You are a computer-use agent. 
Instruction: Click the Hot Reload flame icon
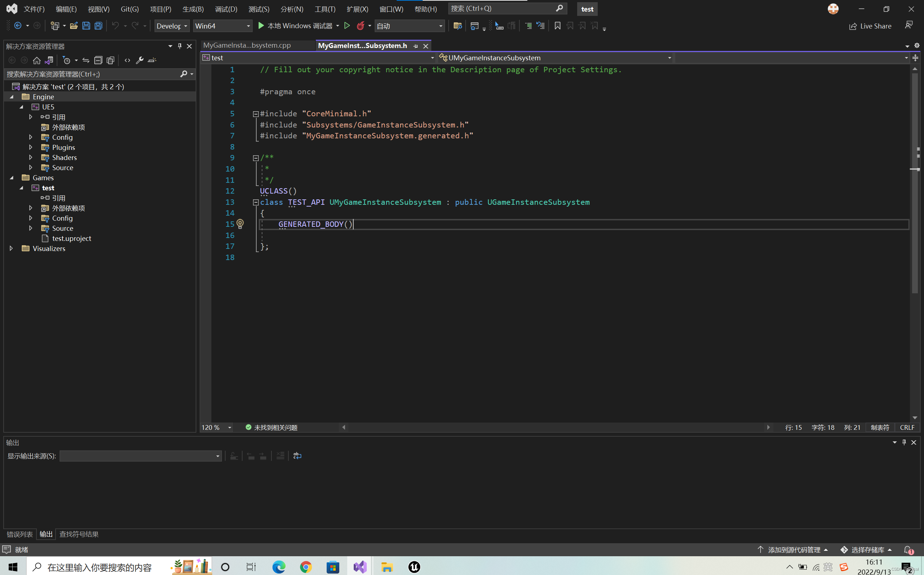pyautogui.click(x=361, y=26)
